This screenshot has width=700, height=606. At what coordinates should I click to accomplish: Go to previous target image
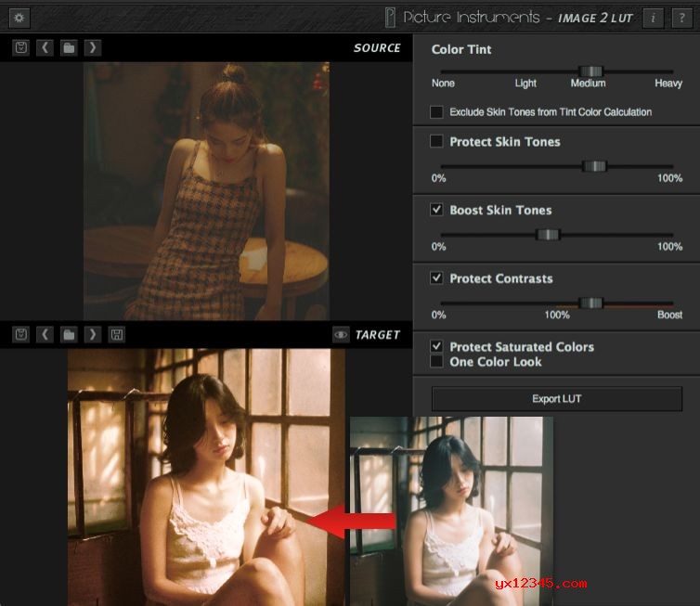pyautogui.click(x=45, y=334)
